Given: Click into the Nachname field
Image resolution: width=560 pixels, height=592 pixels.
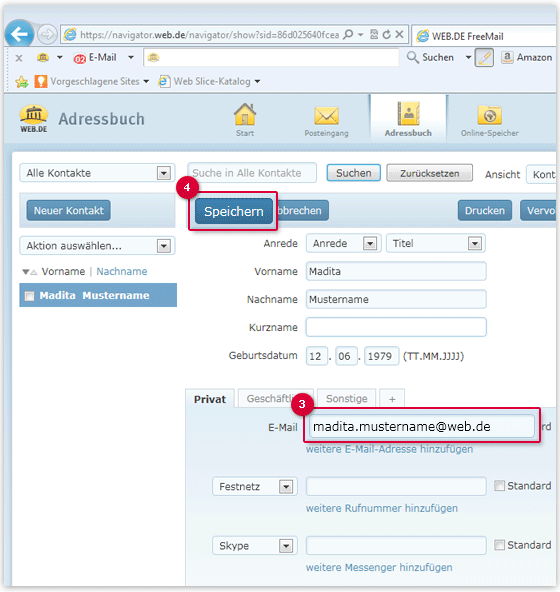Looking at the screenshot, I should click(396, 299).
